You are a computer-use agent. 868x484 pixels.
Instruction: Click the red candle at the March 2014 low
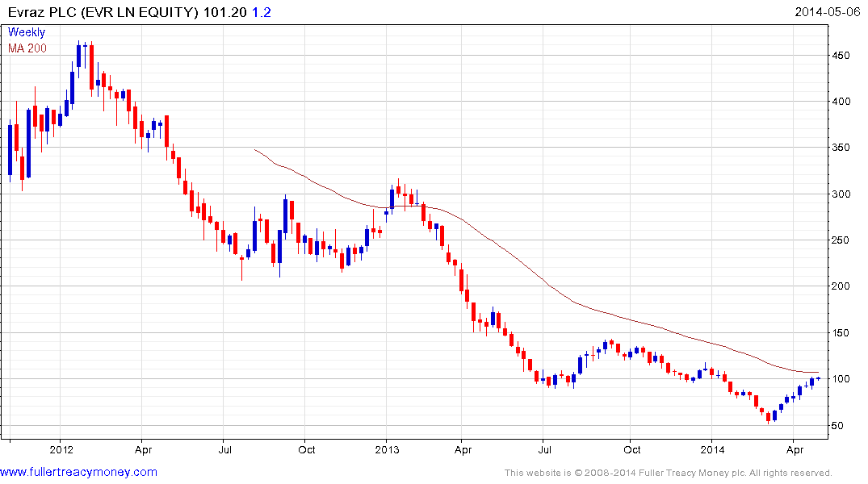tap(769, 417)
